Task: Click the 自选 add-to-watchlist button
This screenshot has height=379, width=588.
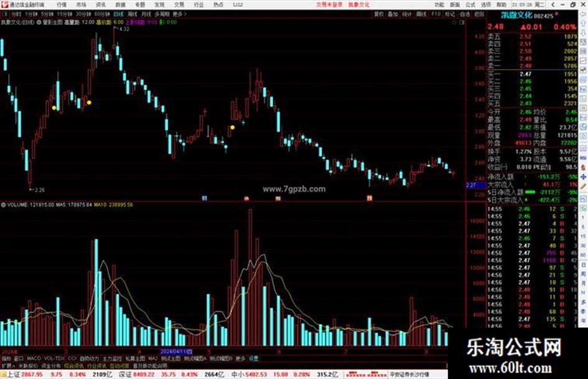Action: [x=464, y=14]
